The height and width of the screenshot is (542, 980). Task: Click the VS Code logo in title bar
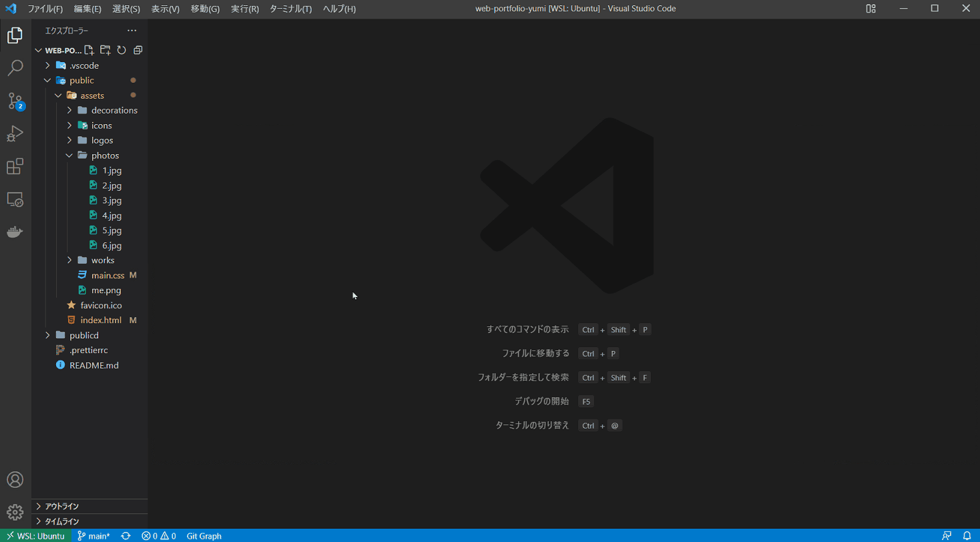click(11, 9)
